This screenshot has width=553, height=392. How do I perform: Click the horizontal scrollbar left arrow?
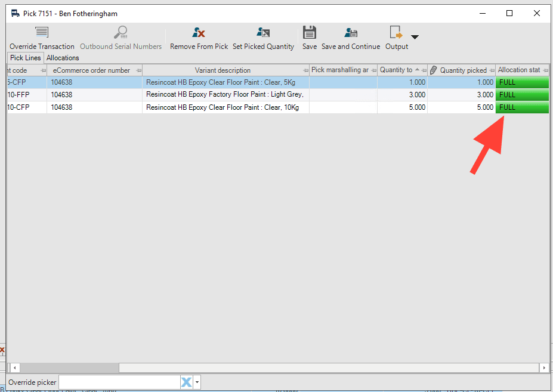[14, 368]
